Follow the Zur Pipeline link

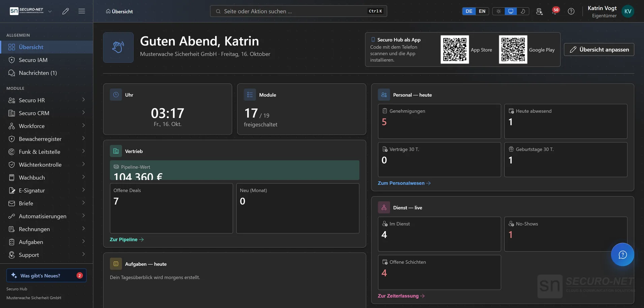(x=127, y=240)
